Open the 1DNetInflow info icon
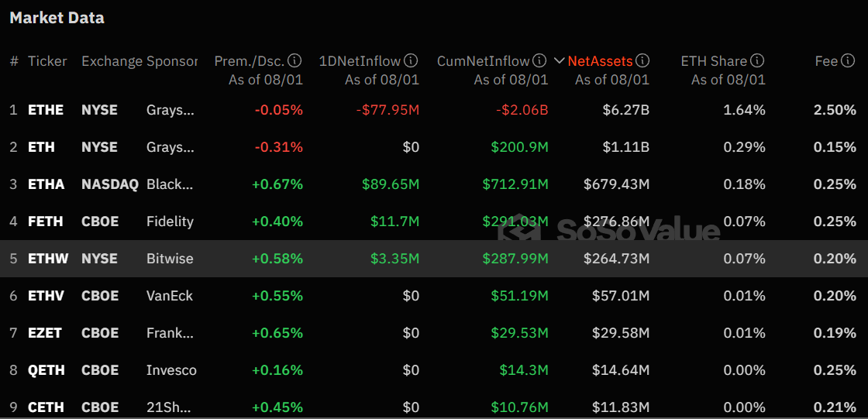 411,60
